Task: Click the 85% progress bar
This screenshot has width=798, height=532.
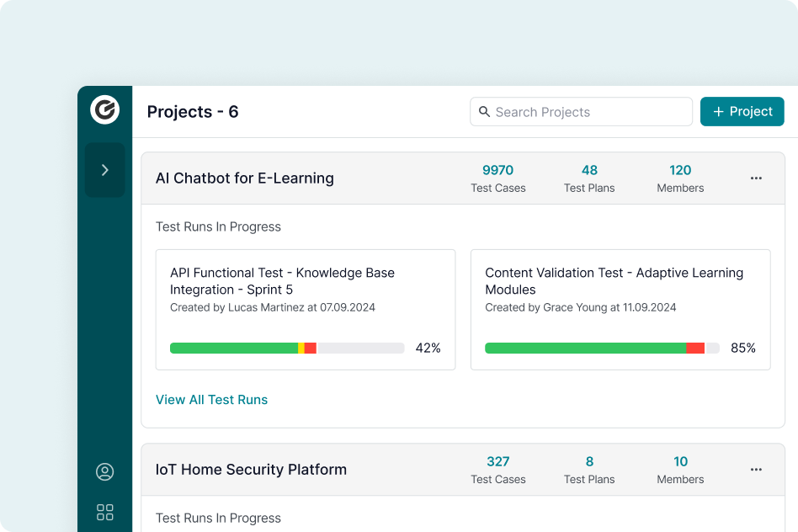Action: [602, 348]
